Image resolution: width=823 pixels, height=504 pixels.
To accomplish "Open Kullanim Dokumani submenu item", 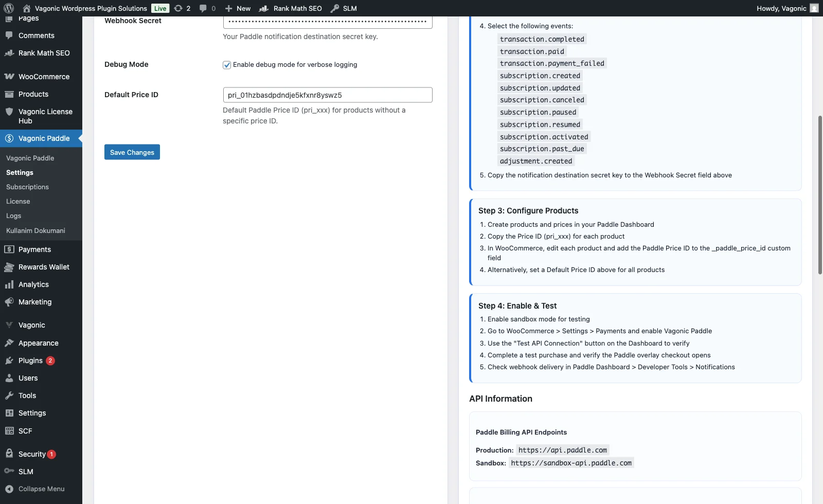I will coord(35,230).
